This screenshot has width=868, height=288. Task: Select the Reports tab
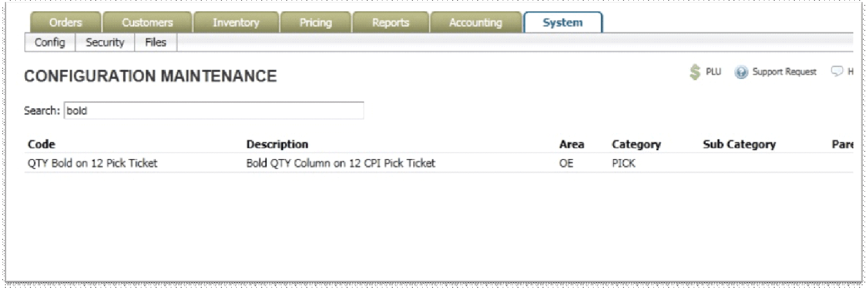[x=390, y=23]
